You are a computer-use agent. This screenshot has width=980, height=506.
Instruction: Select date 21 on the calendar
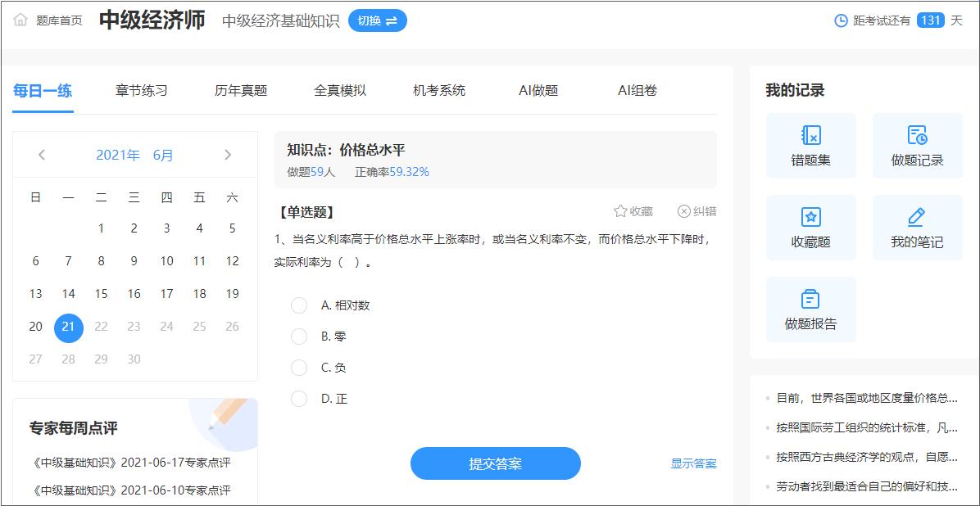(x=68, y=328)
